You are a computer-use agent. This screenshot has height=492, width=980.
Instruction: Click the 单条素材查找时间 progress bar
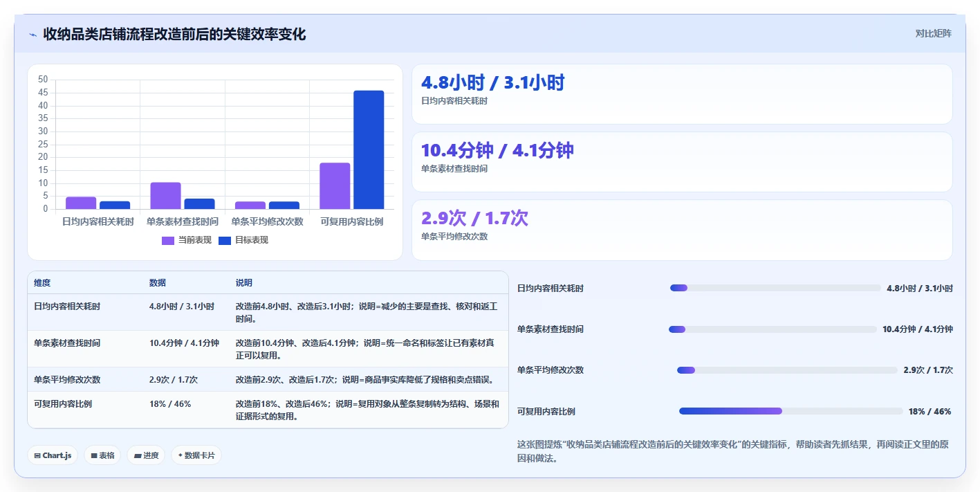(x=773, y=329)
